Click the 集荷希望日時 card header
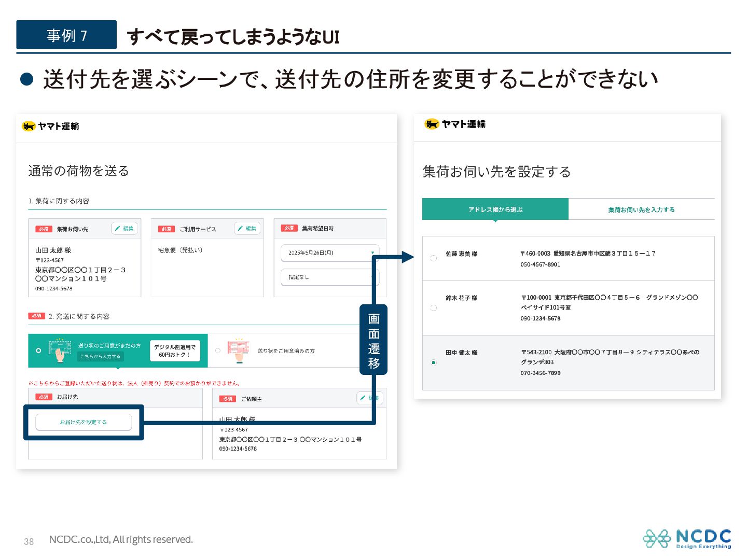The image size is (747, 560). tap(330, 228)
